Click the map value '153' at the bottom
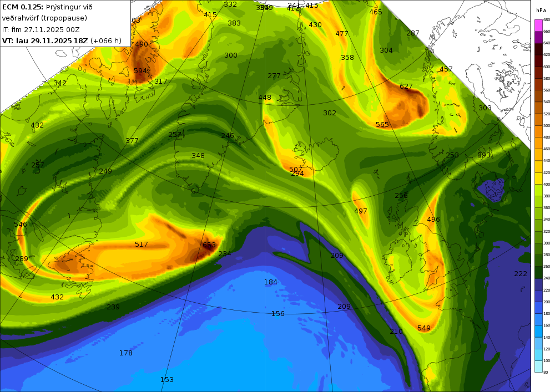 pyautogui.click(x=167, y=380)
